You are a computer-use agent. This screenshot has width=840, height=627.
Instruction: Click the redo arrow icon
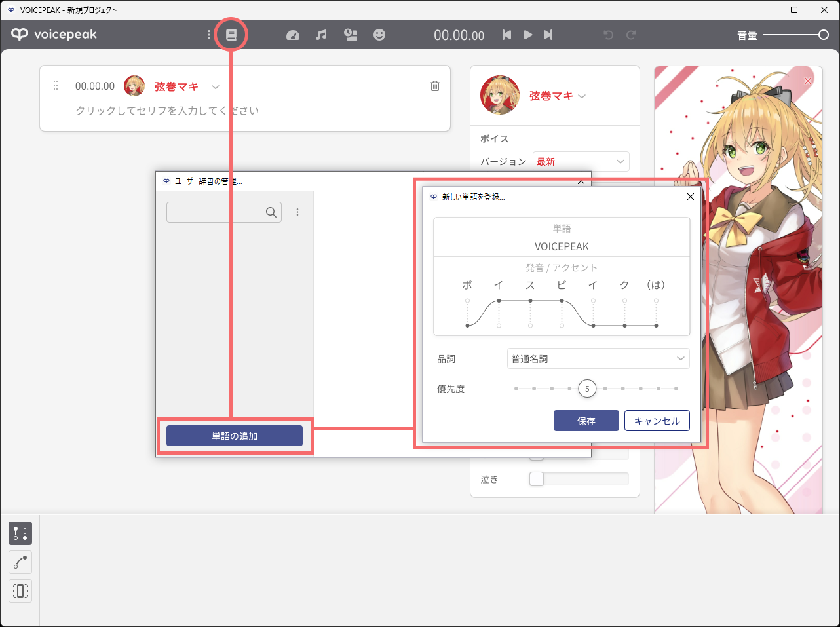coord(631,35)
